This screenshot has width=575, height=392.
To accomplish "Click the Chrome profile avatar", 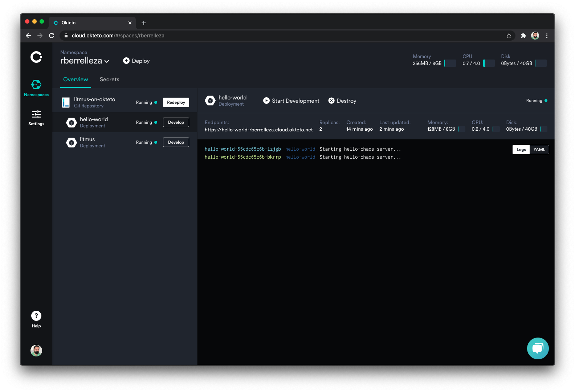I will [x=535, y=36].
